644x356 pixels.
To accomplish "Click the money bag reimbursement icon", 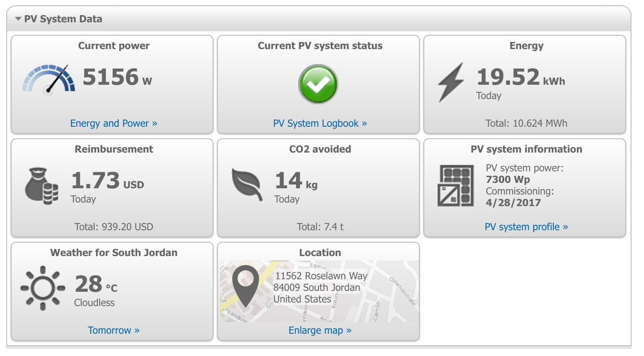I will (x=42, y=186).
